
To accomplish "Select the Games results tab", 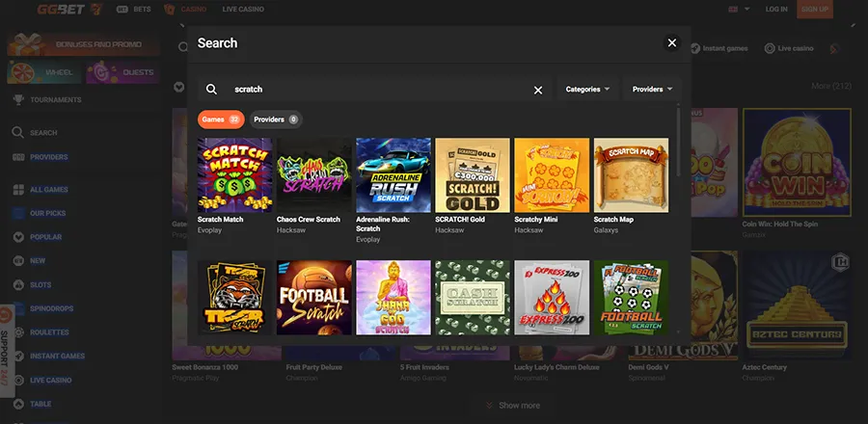I will (221, 119).
